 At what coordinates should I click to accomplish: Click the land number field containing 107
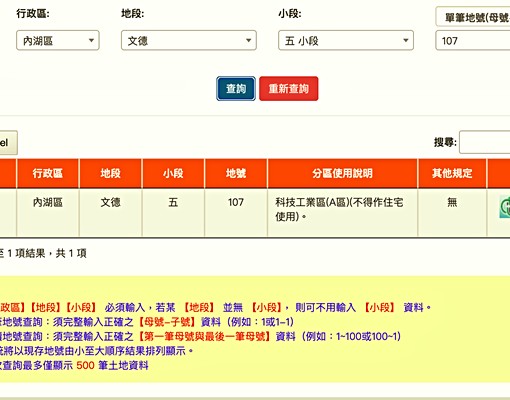[473, 40]
